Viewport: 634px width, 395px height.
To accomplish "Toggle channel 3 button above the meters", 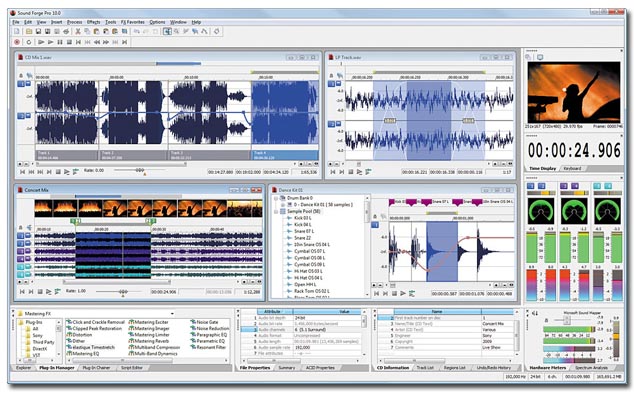I will tap(564, 186).
